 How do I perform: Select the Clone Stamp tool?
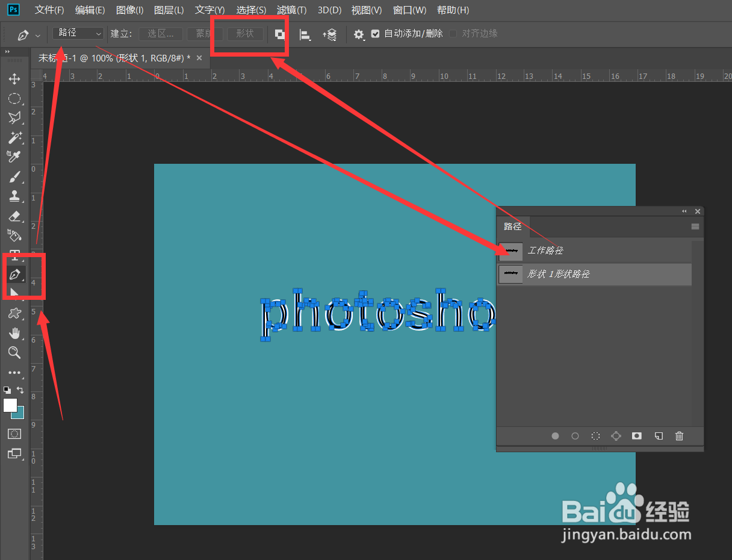14,196
